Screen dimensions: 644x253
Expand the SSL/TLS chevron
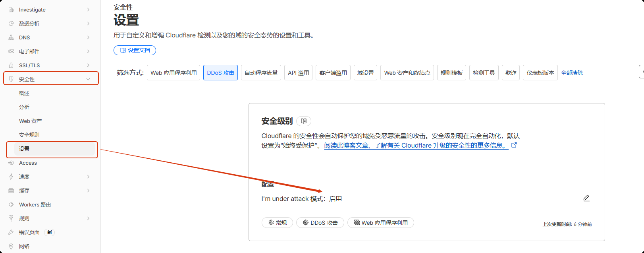click(88, 65)
